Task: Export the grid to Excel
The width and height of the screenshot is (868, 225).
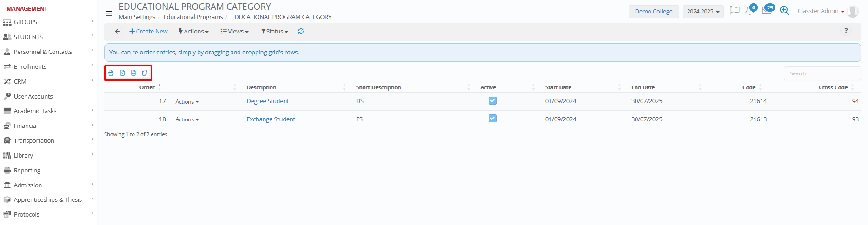Action: point(122,73)
